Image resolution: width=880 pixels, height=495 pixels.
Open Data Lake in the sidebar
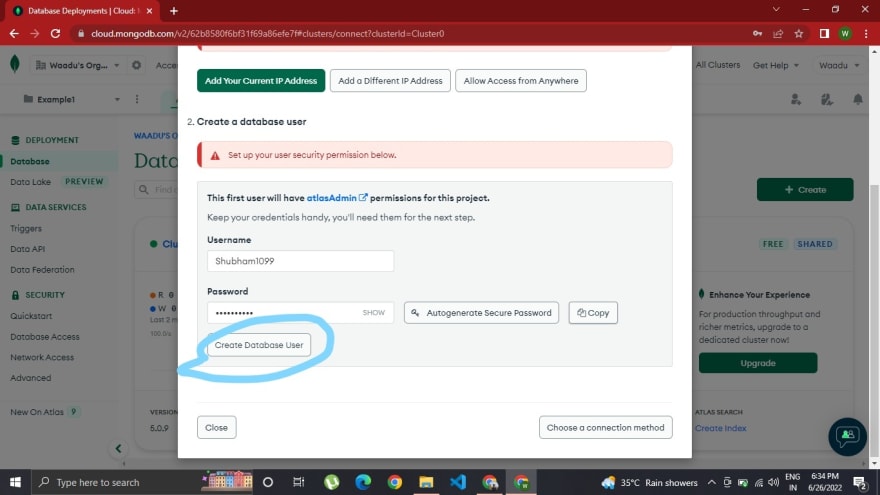coord(30,182)
